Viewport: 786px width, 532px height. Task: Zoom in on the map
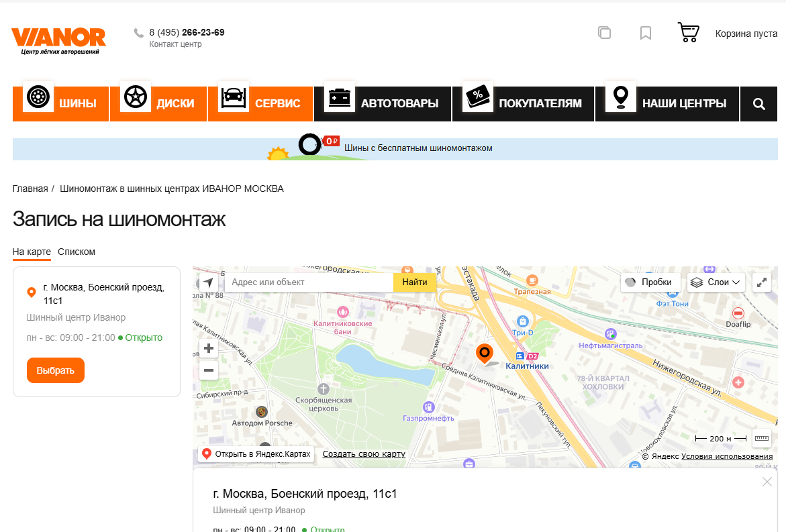tap(209, 348)
